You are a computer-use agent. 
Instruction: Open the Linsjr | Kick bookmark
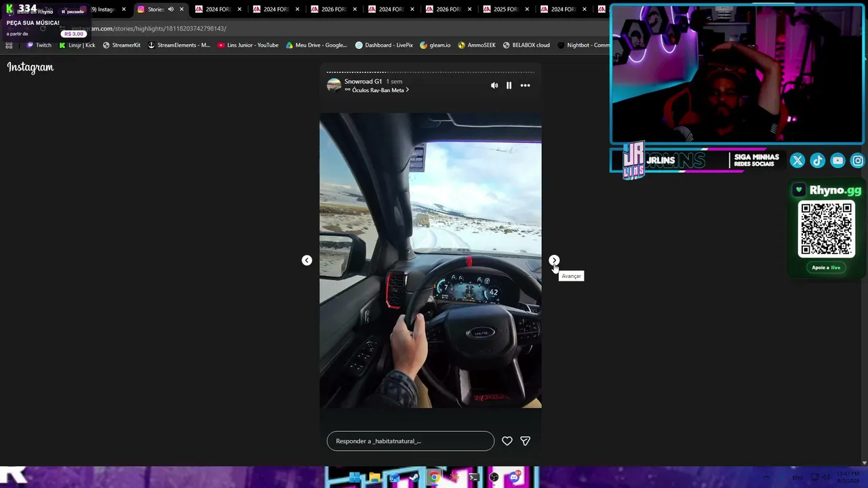(x=77, y=45)
